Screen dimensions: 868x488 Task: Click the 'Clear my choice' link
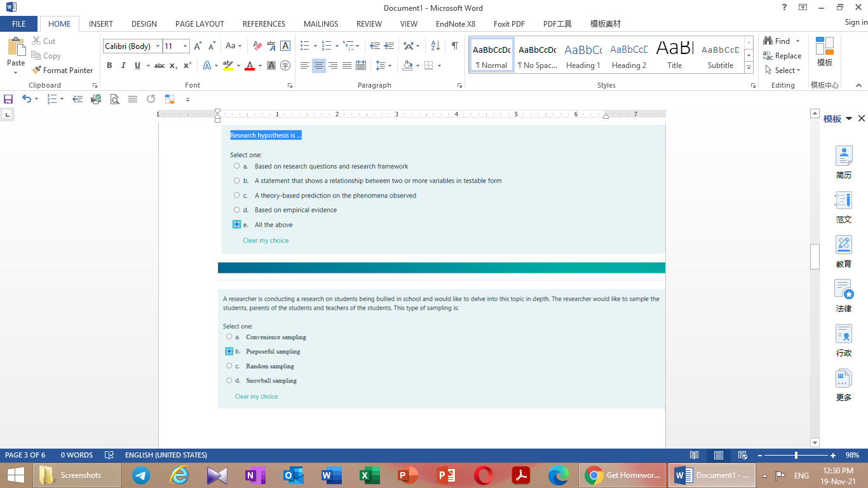[x=266, y=240]
